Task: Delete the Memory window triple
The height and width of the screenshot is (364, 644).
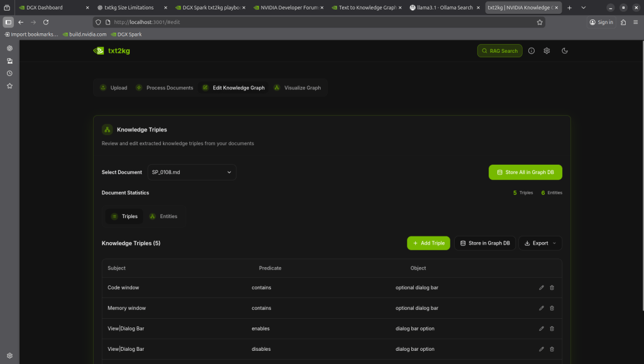Action: 552,308
